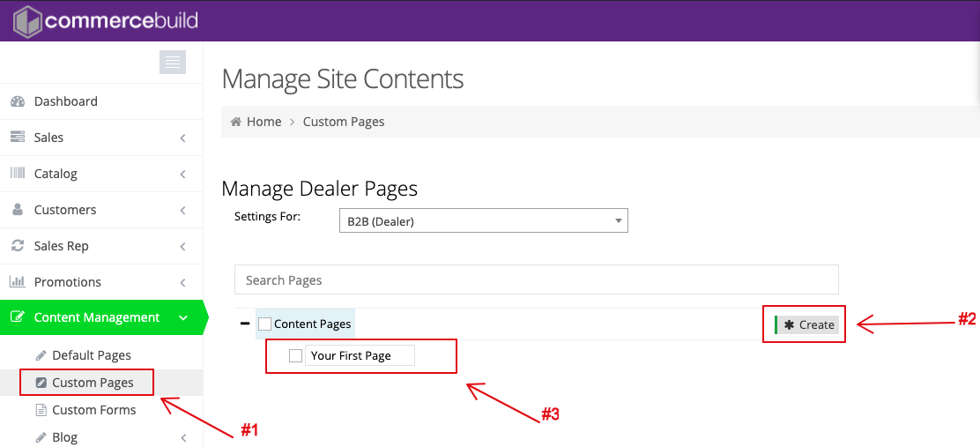Collapse the Content Pages tree node

click(x=245, y=324)
